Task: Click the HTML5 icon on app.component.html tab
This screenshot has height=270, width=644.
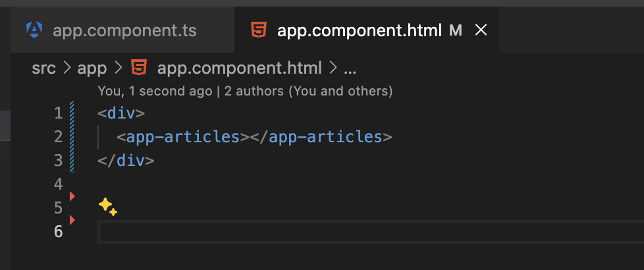Action: point(258,30)
